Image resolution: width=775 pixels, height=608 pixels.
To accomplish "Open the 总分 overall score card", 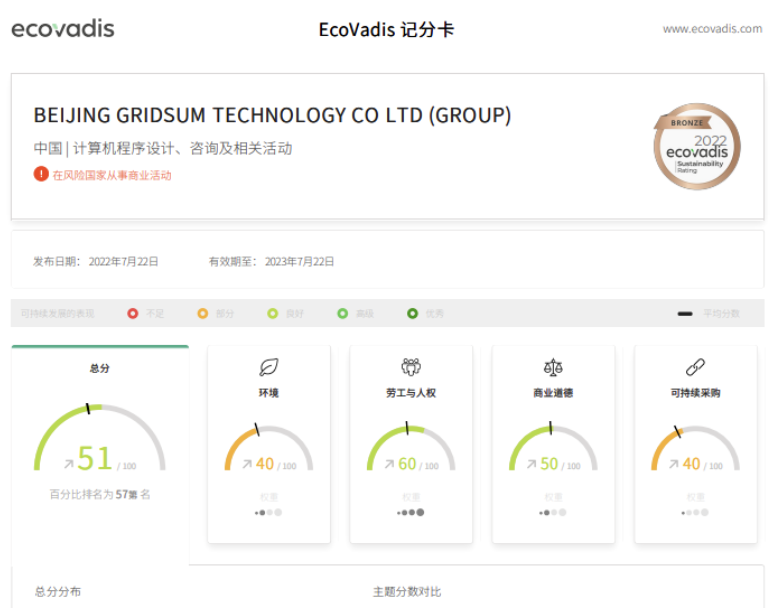I will (x=99, y=368).
